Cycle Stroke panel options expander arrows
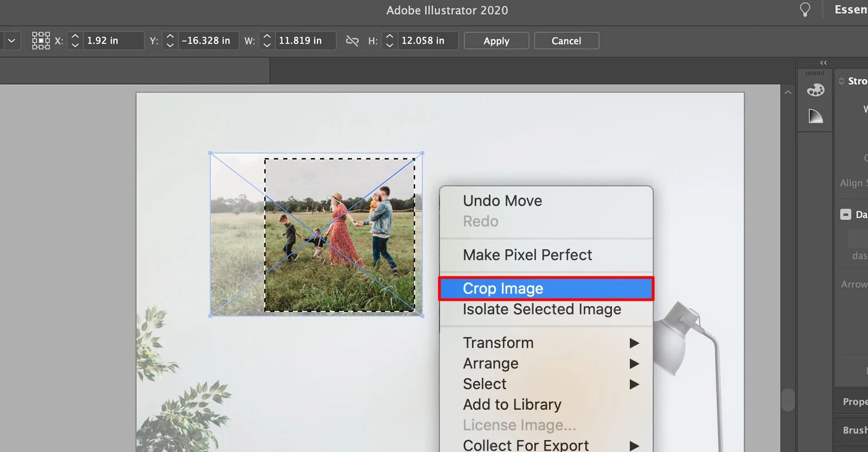 coord(841,81)
